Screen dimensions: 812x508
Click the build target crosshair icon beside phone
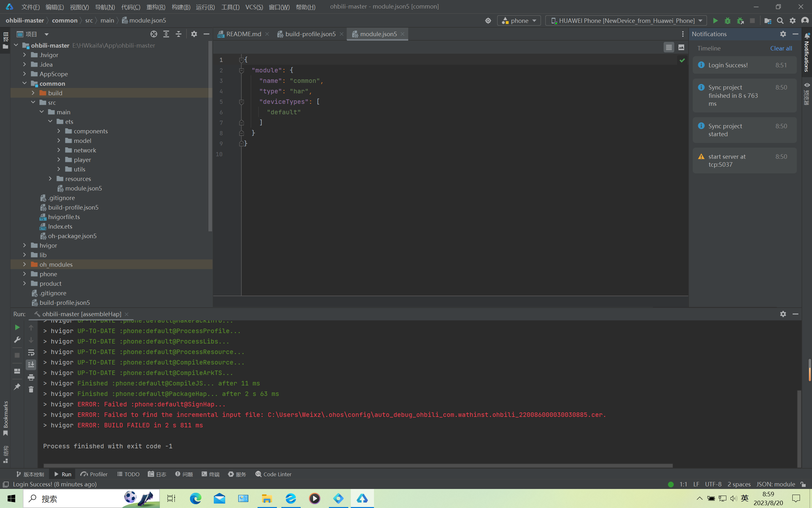pyautogui.click(x=488, y=21)
